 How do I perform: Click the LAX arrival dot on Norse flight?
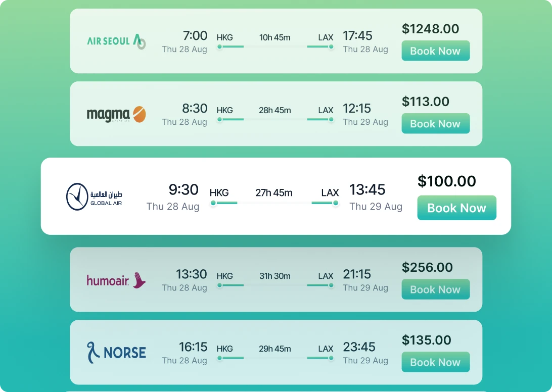pos(331,358)
